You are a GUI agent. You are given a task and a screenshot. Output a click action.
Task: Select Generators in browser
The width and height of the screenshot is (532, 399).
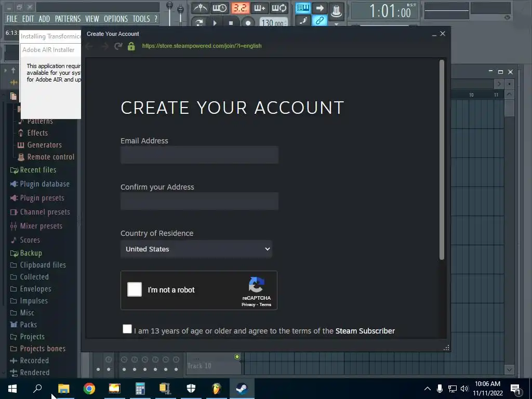point(45,145)
